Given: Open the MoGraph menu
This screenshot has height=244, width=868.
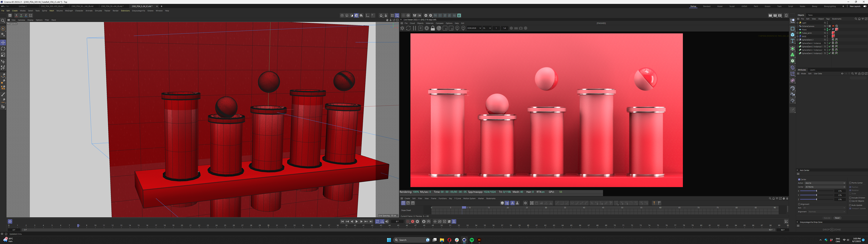Looking at the screenshot, I should click(x=69, y=11).
